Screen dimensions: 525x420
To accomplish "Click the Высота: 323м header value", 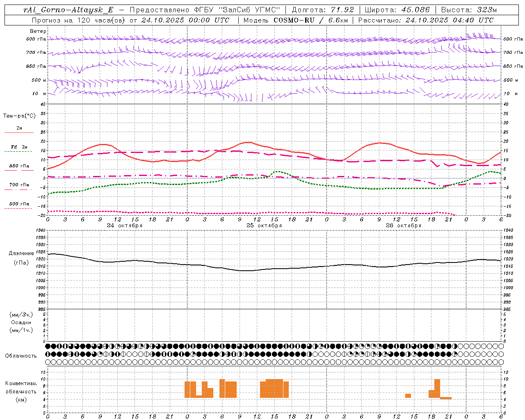I will 469,10.
